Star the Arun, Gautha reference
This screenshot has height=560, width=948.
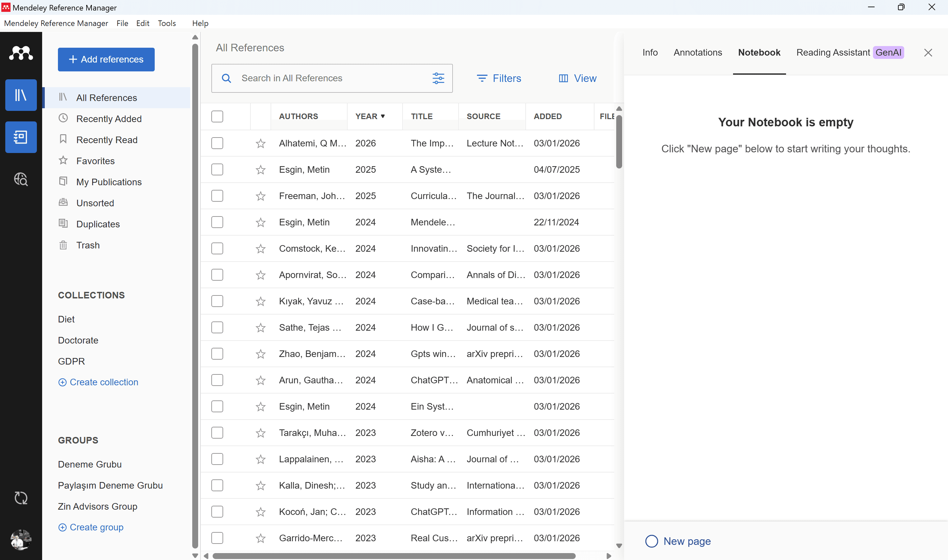coord(260,380)
